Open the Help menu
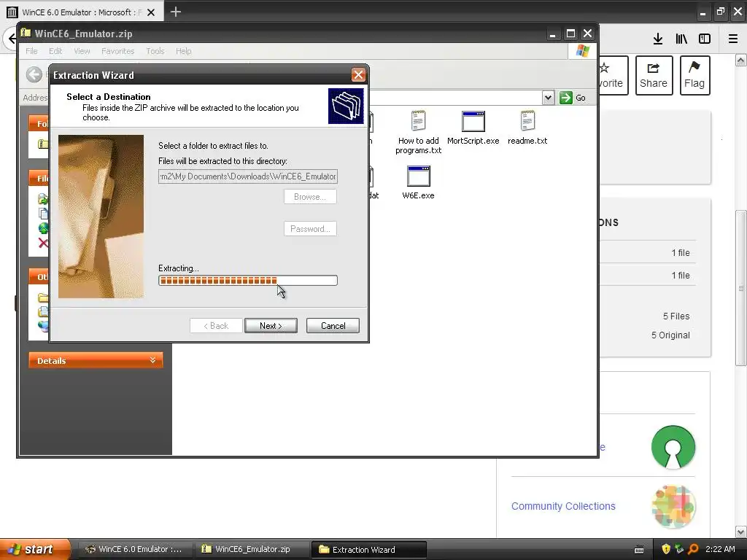747x560 pixels. (183, 51)
